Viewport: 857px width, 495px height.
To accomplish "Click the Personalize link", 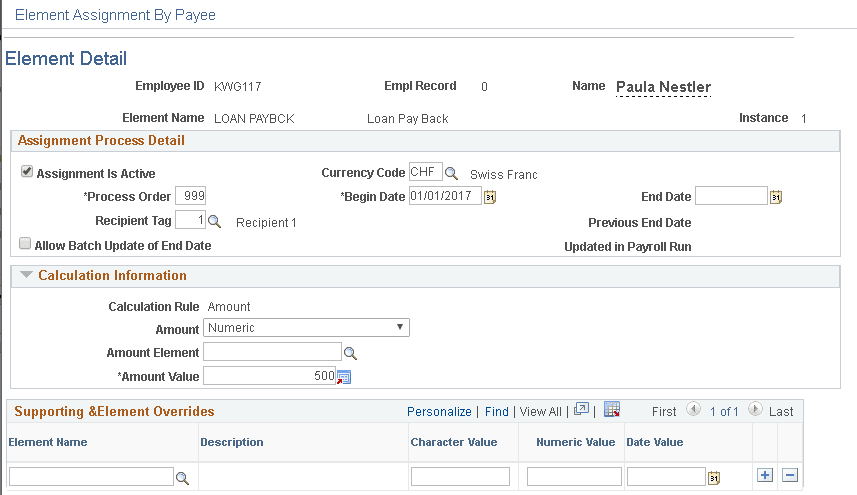I will click(439, 411).
